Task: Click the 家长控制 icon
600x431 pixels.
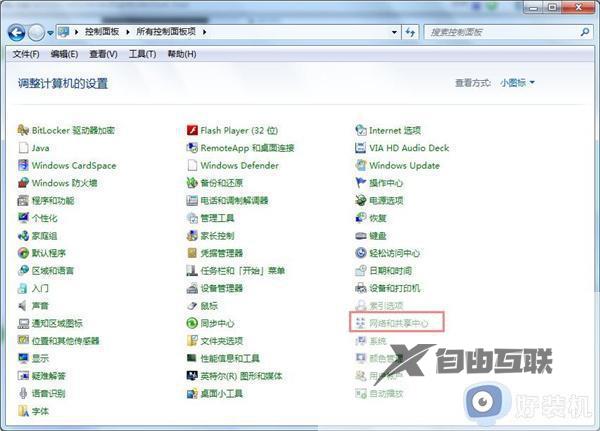Action: pyautogui.click(x=192, y=235)
